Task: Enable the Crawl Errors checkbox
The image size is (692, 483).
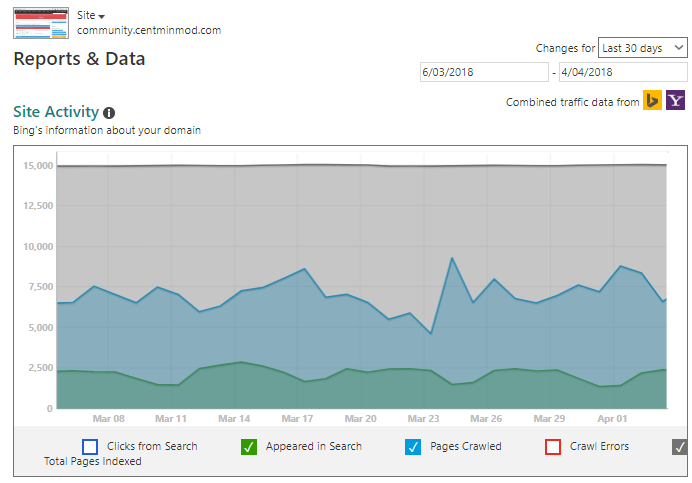Action: [x=553, y=446]
